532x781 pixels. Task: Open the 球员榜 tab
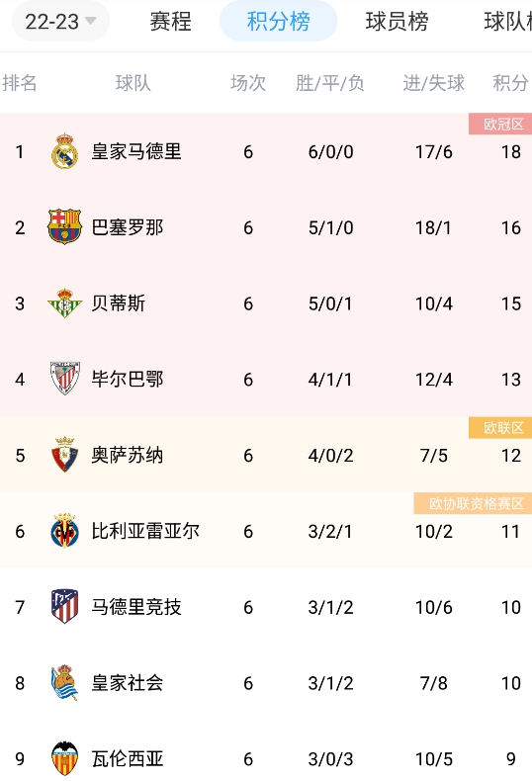397,22
